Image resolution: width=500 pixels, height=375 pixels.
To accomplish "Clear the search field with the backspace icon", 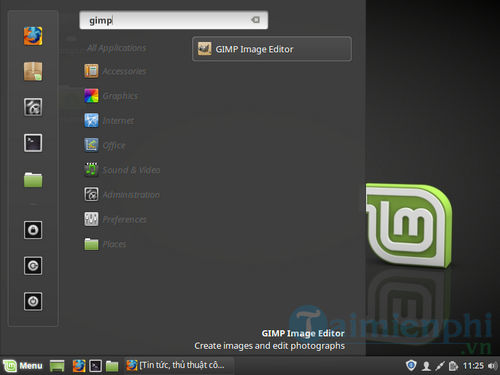I will click(255, 20).
